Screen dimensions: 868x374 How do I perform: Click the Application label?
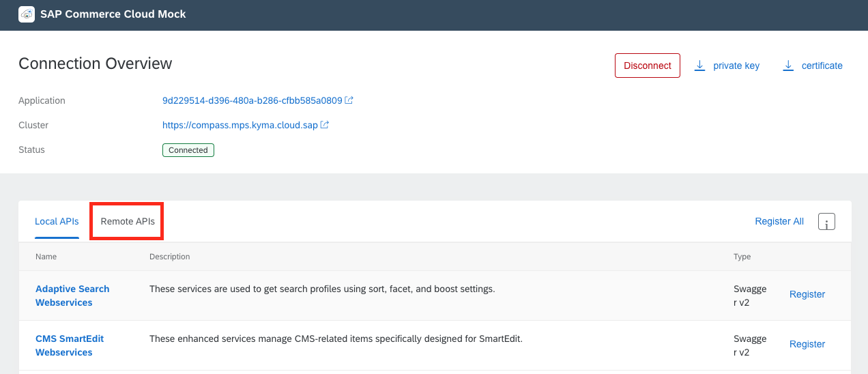(42, 100)
